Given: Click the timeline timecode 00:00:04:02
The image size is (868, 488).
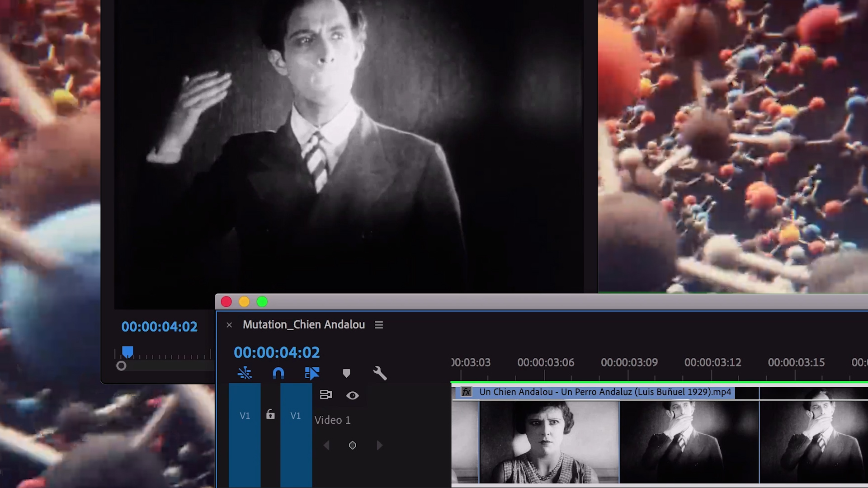Looking at the screenshot, I should tap(277, 352).
